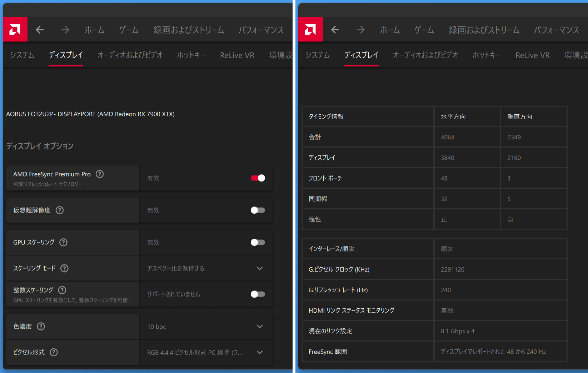This screenshot has height=373, width=588.
Task: Switch to システム sub-tab in right window
Action: click(318, 55)
